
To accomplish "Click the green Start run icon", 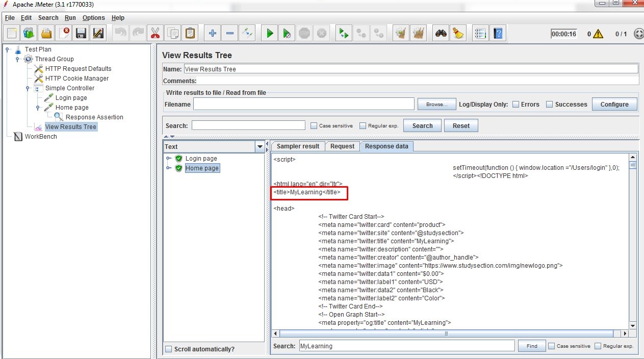I will (x=270, y=34).
